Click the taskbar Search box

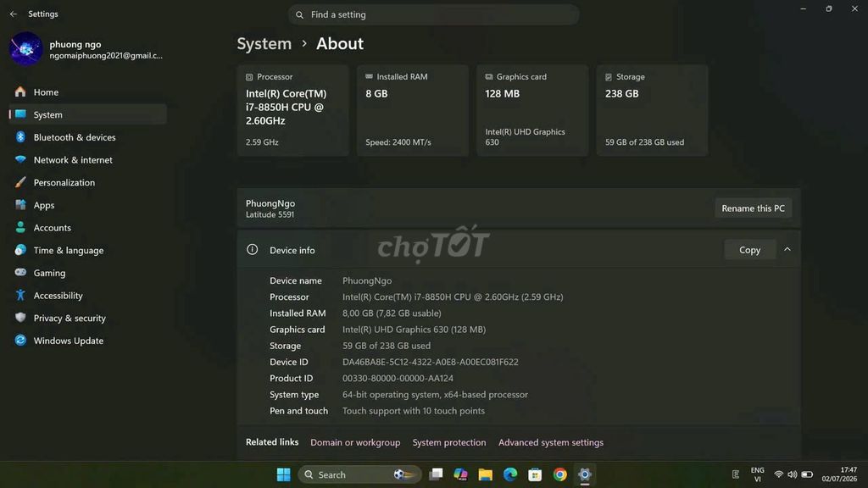coord(359,474)
